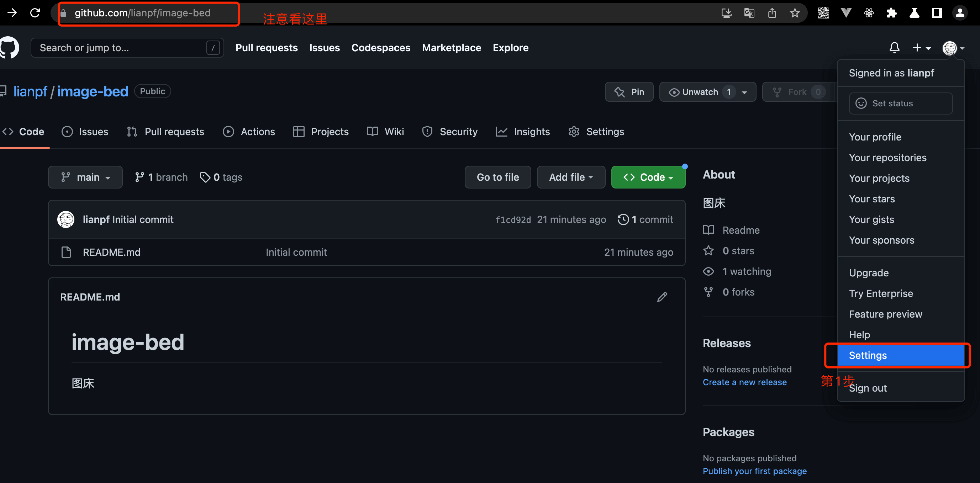Click the browser forward arrow

[x=12, y=13]
